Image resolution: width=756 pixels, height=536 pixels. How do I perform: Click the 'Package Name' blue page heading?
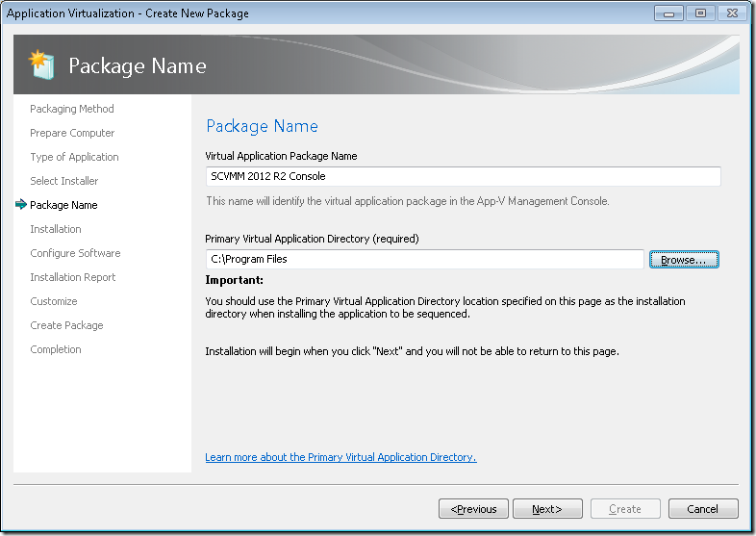point(263,126)
